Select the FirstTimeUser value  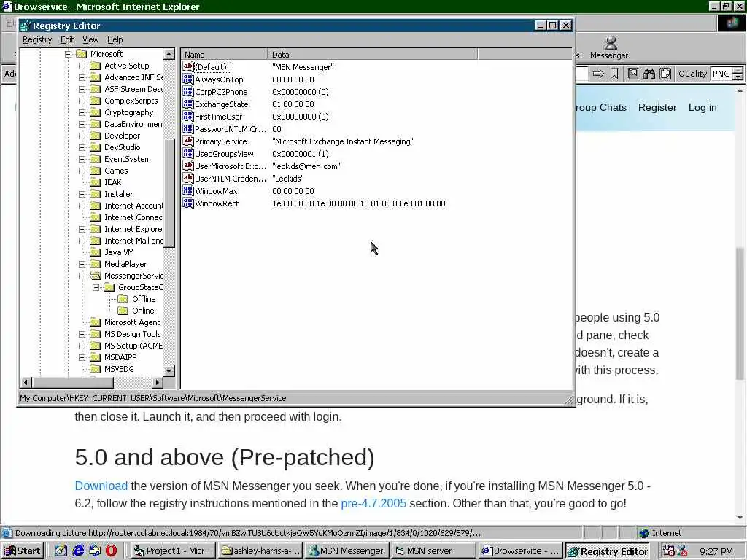click(219, 116)
